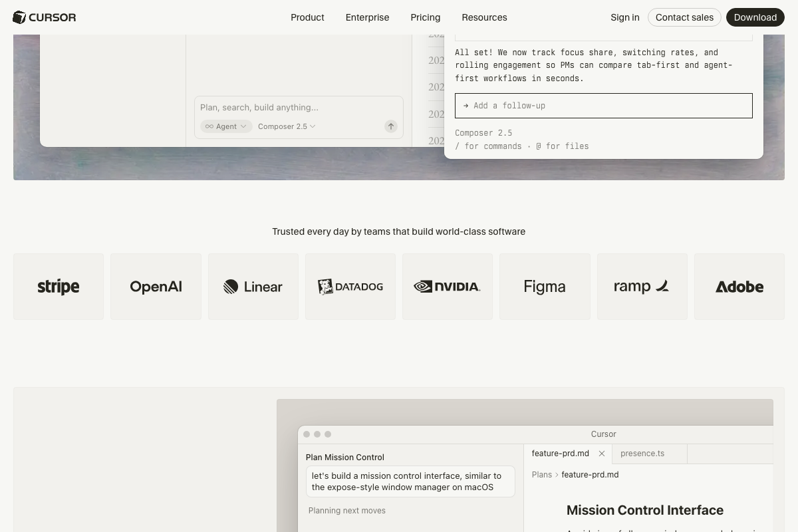Image resolution: width=798 pixels, height=532 pixels.
Task: Click the Figma logo card
Action: click(545, 287)
